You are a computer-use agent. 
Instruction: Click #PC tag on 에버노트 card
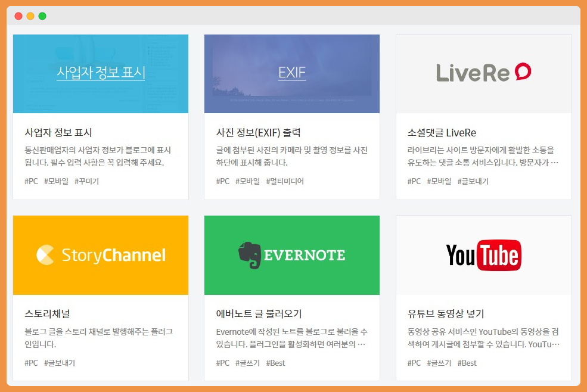click(x=223, y=363)
